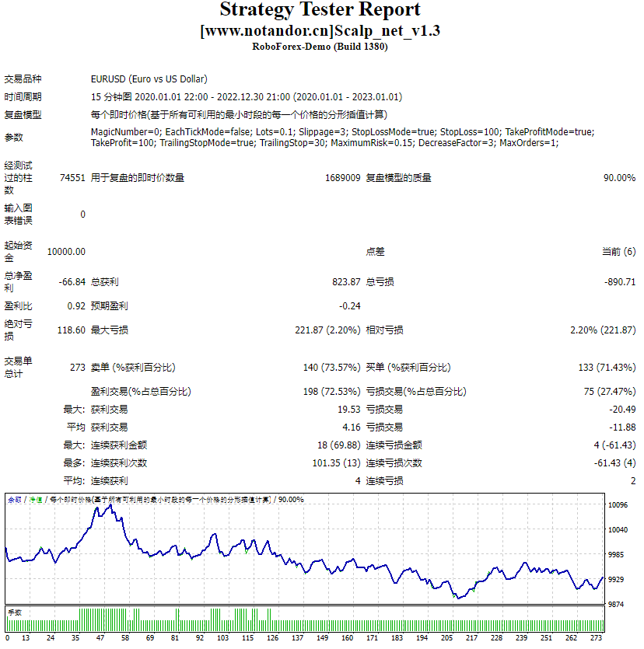Click the 余额 balance legend in chart

click(15, 500)
